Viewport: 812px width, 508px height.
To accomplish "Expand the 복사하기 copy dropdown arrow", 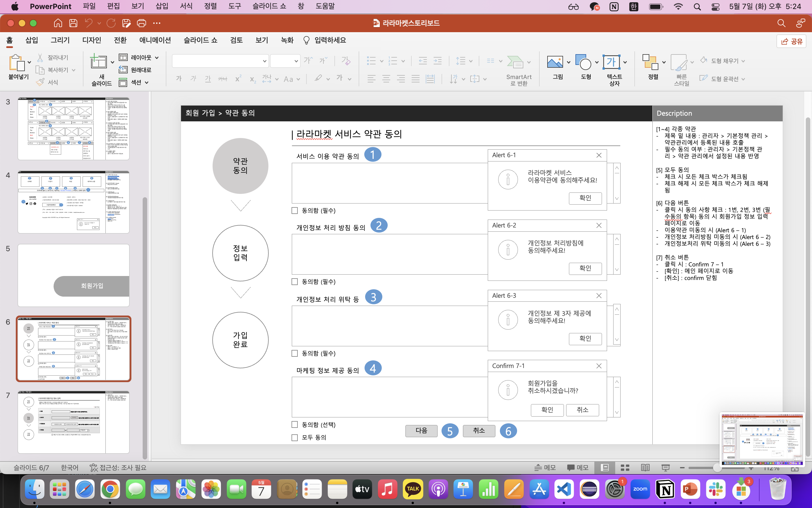I will (74, 70).
